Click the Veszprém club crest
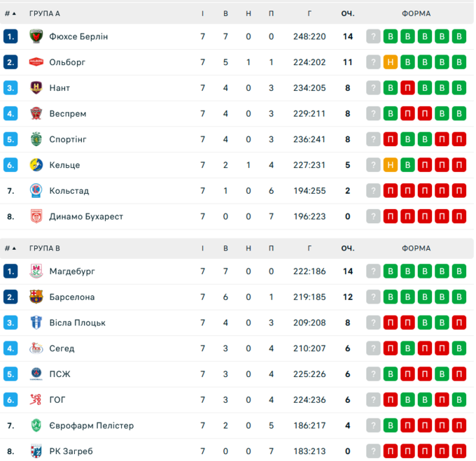 pyautogui.click(x=36, y=113)
